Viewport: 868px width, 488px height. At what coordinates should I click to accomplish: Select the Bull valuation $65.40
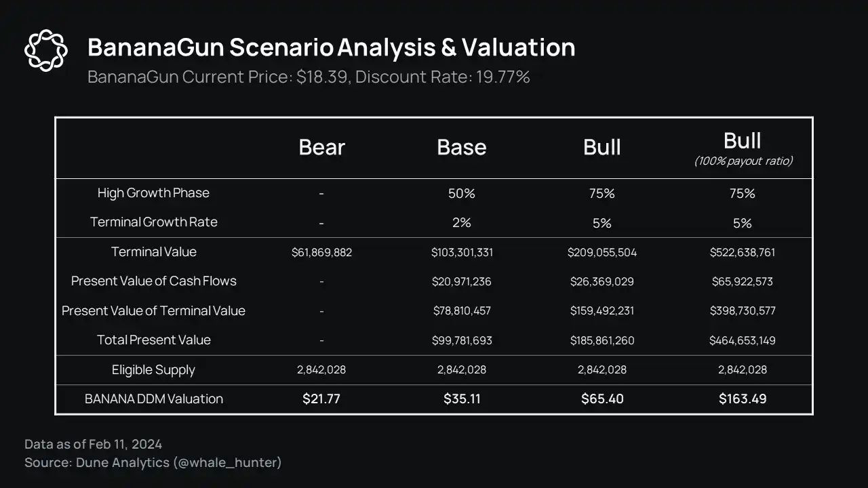point(602,399)
